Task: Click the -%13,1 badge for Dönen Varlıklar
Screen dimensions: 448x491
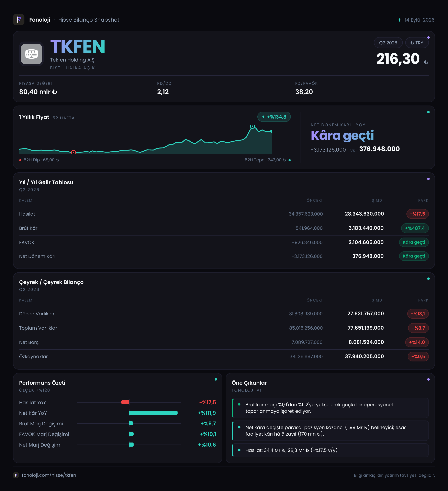Action: (x=418, y=314)
